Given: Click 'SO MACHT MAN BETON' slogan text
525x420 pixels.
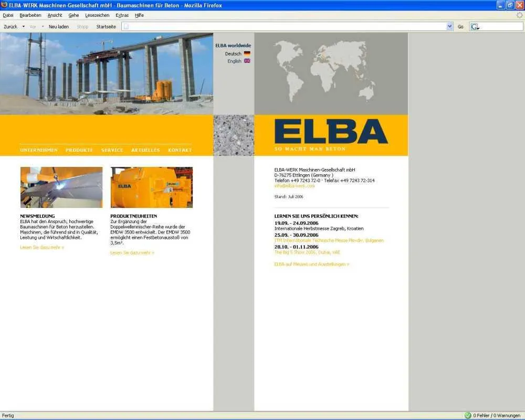Looking at the screenshot, I should click(310, 149).
